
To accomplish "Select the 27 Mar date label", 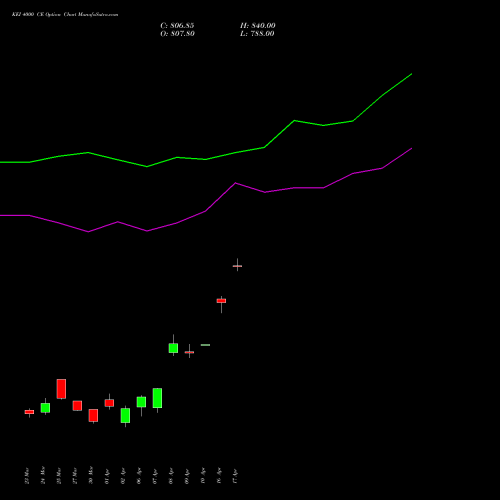I will point(75,476).
